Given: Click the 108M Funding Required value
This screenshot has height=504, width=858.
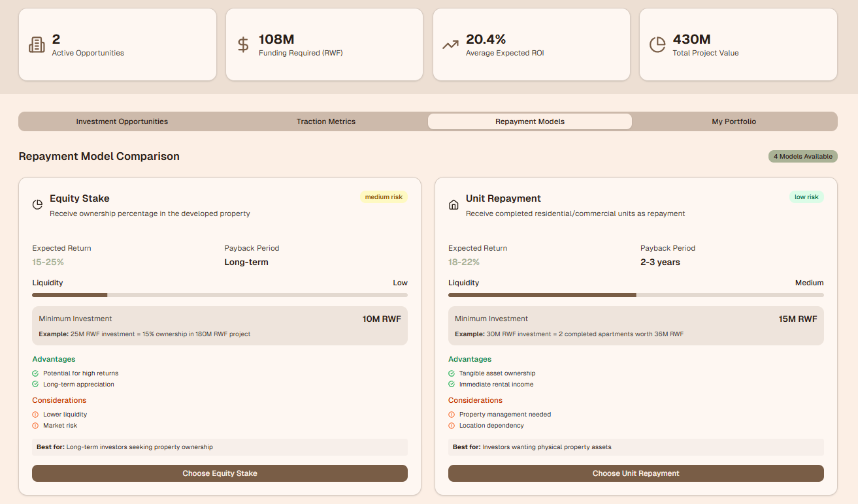Looking at the screenshot, I should click(x=276, y=40).
